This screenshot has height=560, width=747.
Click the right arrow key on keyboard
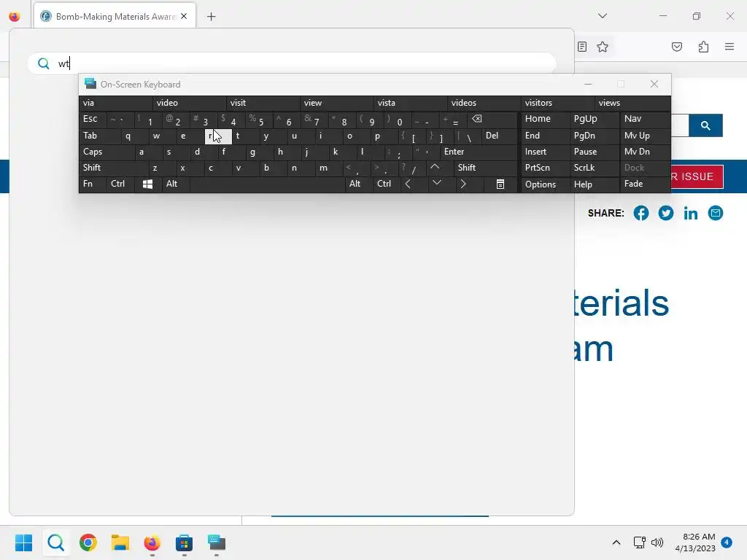point(463,184)
